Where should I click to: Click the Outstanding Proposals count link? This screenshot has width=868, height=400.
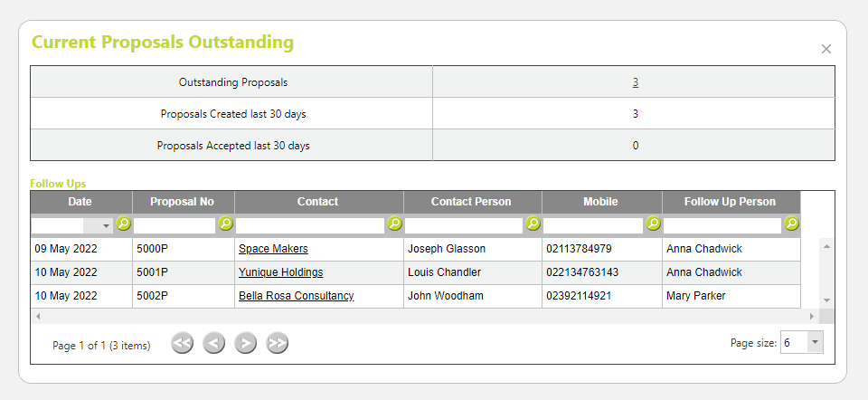[635, 82]
